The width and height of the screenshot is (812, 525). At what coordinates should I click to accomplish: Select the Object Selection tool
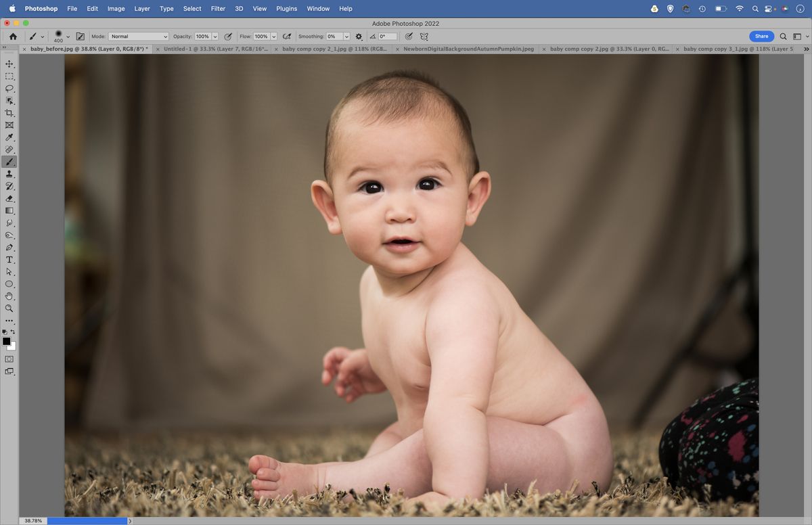click(9, 100)
